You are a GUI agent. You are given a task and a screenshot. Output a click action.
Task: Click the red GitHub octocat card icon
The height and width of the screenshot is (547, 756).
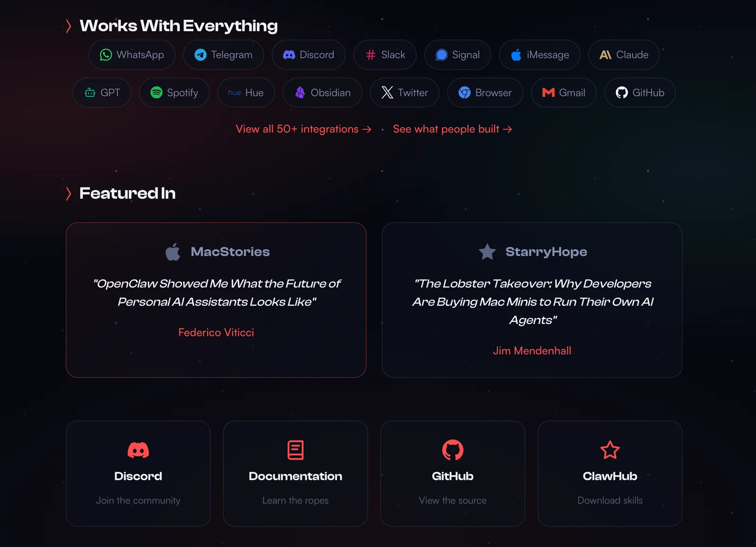(x=453, y=450)
